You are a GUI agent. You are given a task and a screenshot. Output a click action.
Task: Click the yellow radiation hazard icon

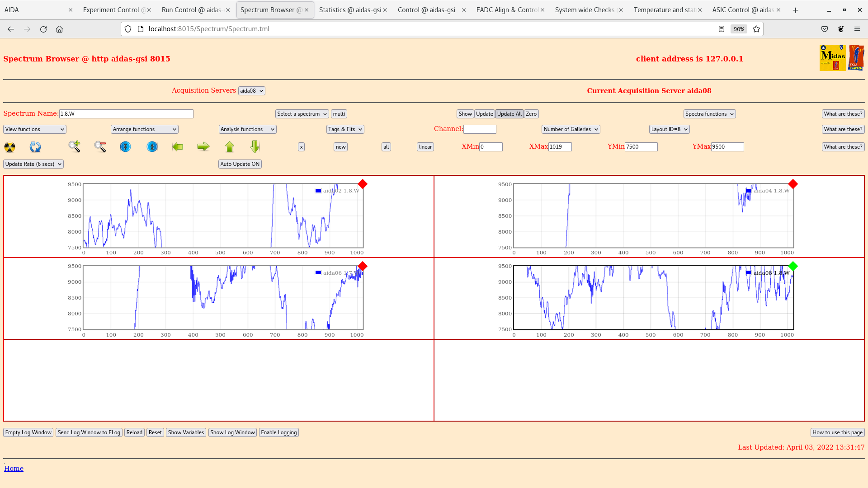pos(9,147)
